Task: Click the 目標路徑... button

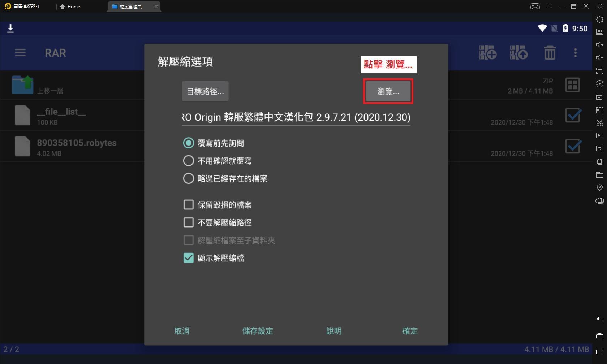Action: click(x=205, y=91)
